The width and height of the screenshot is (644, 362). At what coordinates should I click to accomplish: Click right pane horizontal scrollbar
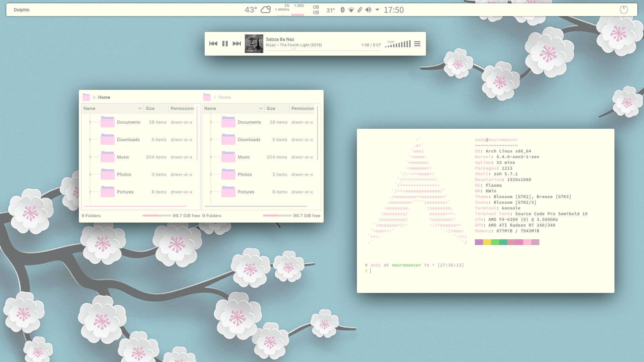pos(256,206)
